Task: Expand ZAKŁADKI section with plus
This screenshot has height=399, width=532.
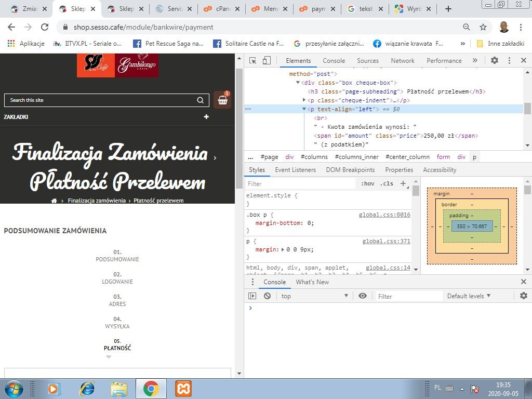Action: point(206,117)
